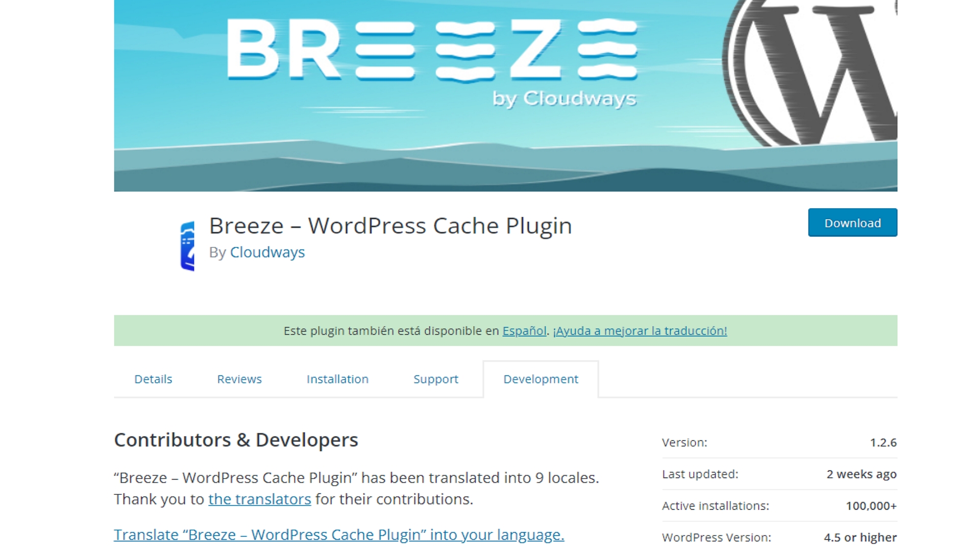This screenshot has height=551, width=980.
Task: Open the Español language link
Action: pyautogui.click(x=524, y=330)
